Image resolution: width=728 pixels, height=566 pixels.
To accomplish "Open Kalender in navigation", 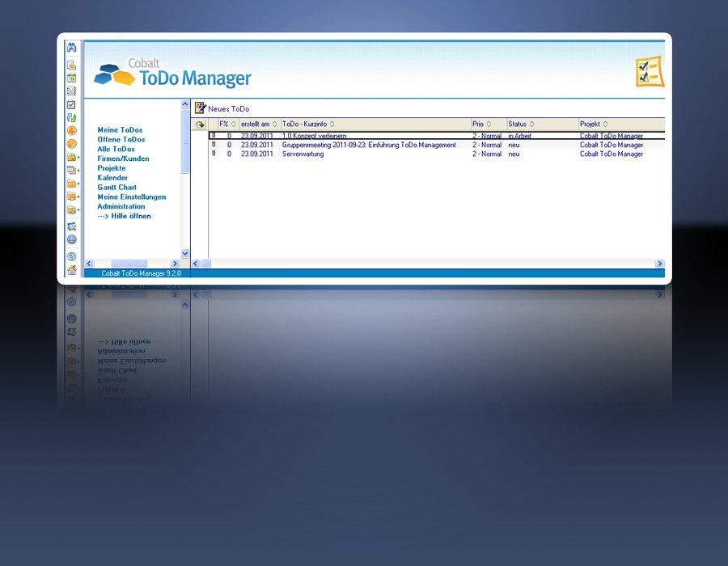I will (112, 178).
